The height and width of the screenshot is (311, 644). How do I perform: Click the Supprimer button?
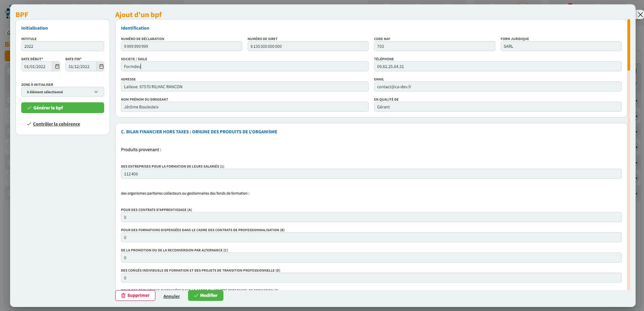(x=135, y=296)
